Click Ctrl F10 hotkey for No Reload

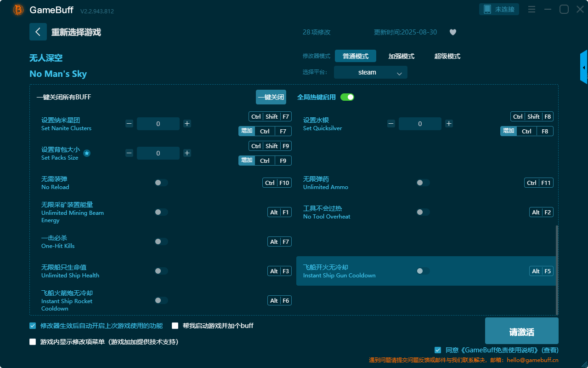click(277, 183)
